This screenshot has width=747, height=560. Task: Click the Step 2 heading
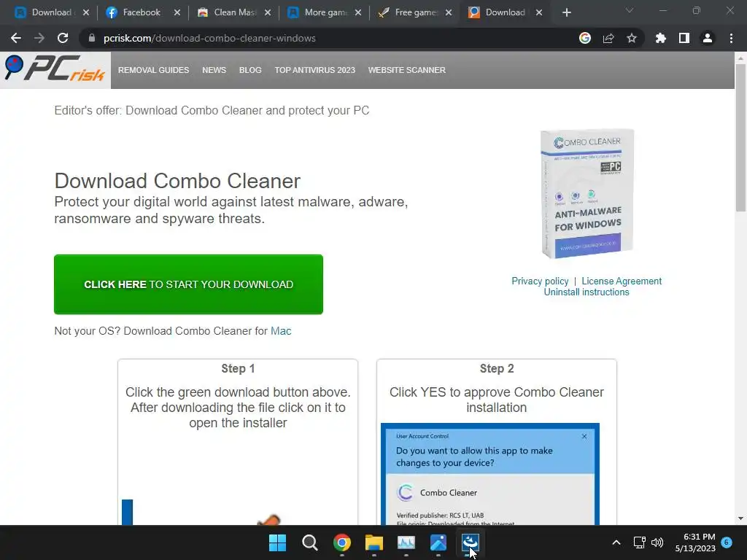(x=496, y=368)
